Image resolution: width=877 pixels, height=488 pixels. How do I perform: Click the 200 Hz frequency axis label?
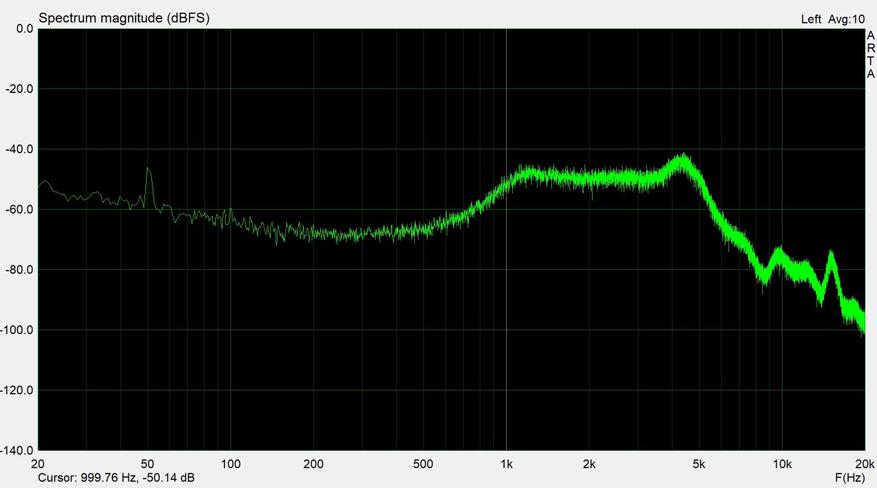tap(313, 464)
